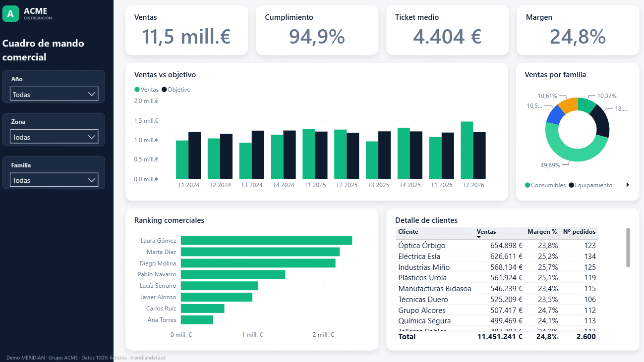Open the Zona dropdown filter
Image resolution: width=644 pixels, height=362 pixels.
[x=54, y=137]
